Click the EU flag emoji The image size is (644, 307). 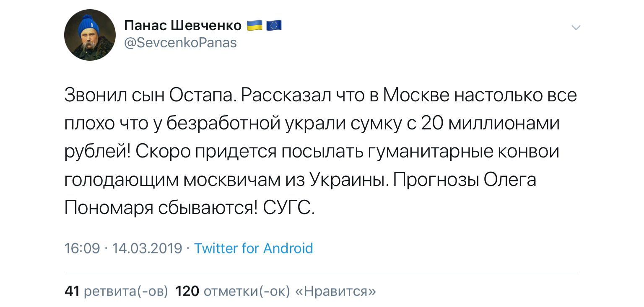[273, 26]
